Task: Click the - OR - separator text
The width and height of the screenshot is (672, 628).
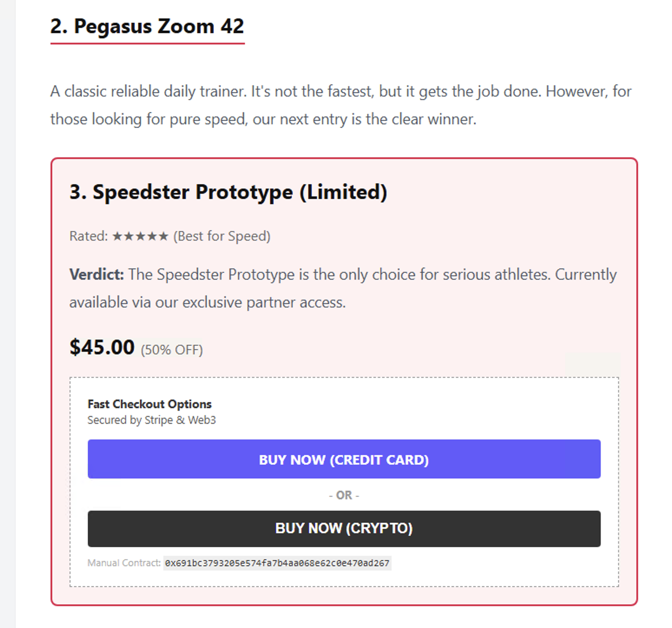Action: [x=343, y=495]
